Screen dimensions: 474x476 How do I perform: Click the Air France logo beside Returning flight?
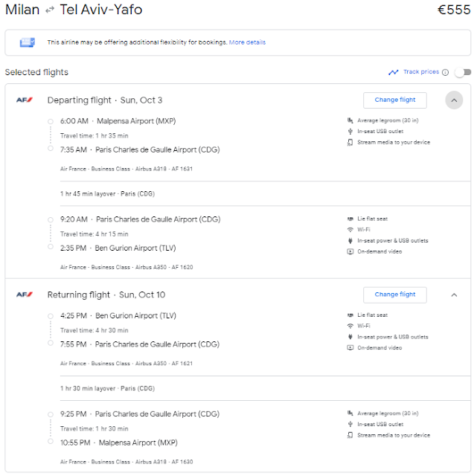25,295
